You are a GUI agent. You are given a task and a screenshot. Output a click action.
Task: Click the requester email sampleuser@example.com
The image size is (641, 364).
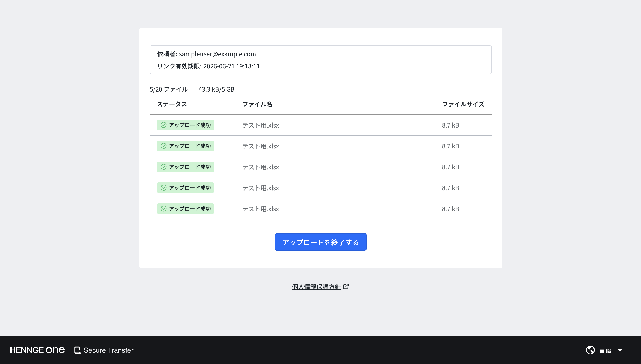pyautogui.click(x=217, y=54)
